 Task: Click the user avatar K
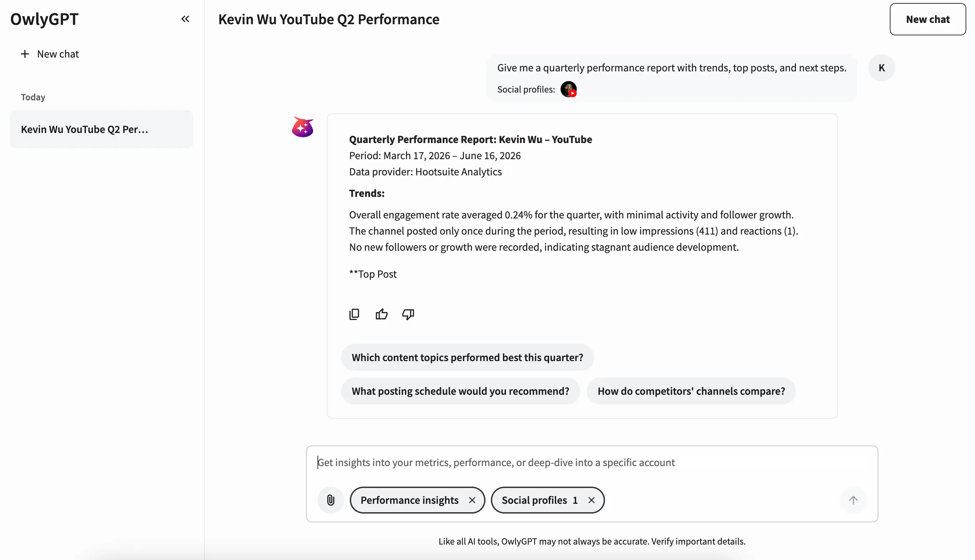(881, 68)
